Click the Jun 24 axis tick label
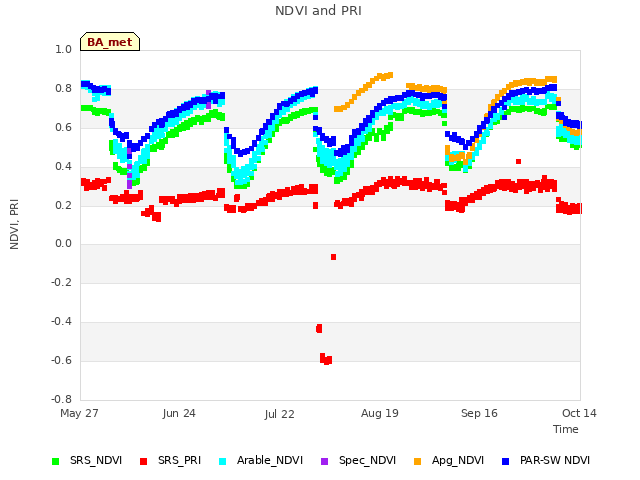Screen dimensions: 640x480 point(179,413)
